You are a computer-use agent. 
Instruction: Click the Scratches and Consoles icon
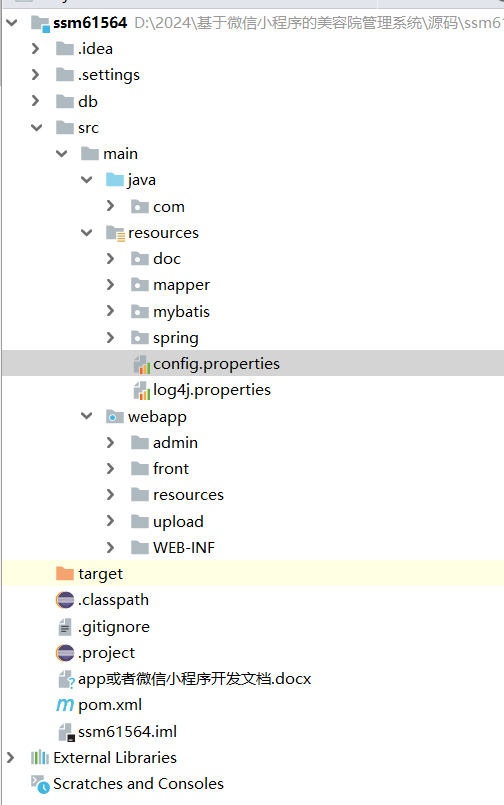(x=40, y=784)
